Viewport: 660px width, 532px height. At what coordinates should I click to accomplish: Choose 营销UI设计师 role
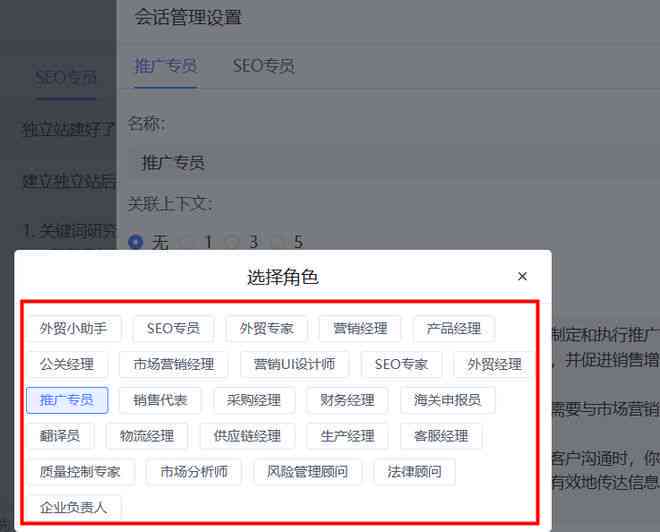coord(295,364)
